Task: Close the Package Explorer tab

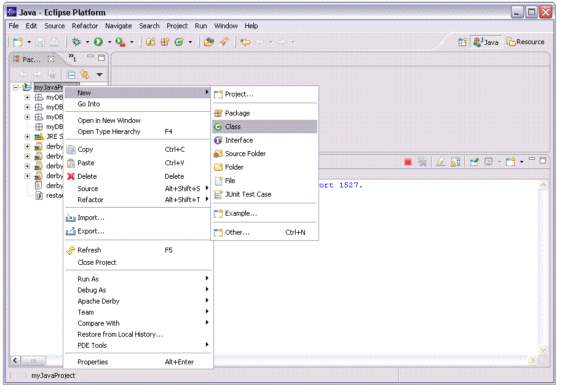Action: 51,59
